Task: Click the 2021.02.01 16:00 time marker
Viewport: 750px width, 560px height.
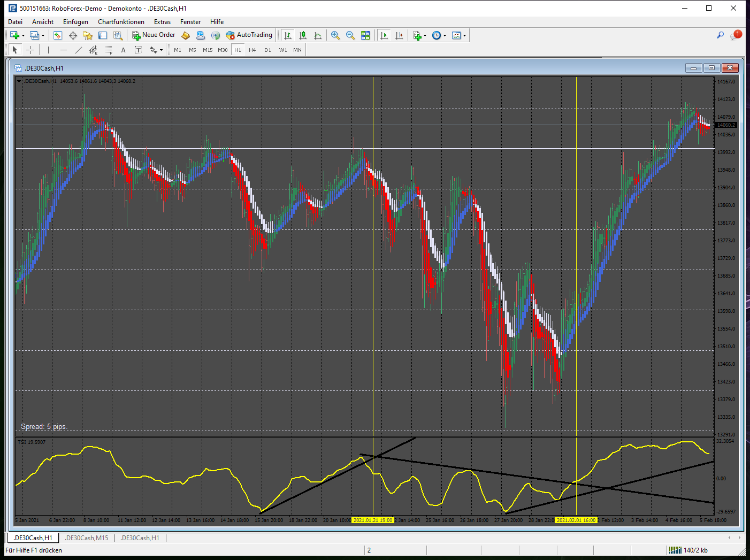Action: pos(576,520)
